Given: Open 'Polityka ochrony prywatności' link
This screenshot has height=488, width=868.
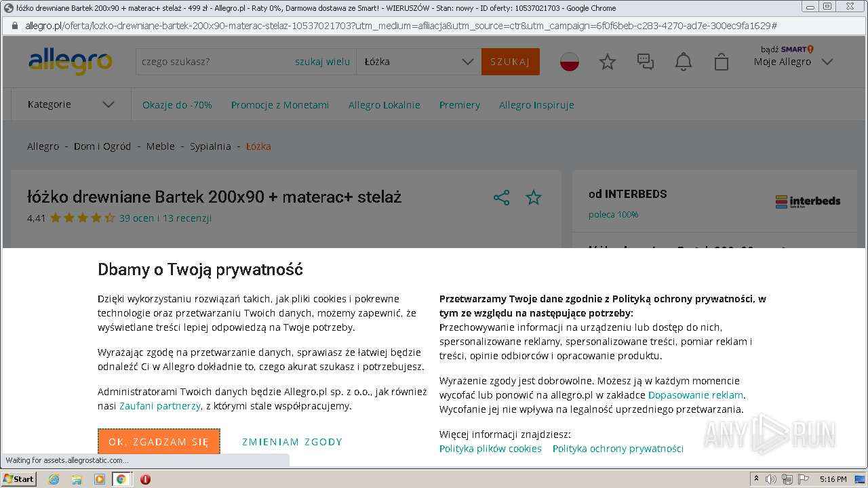Looking at the screenshot, I should pyautogui.click(x=618, y=449).
